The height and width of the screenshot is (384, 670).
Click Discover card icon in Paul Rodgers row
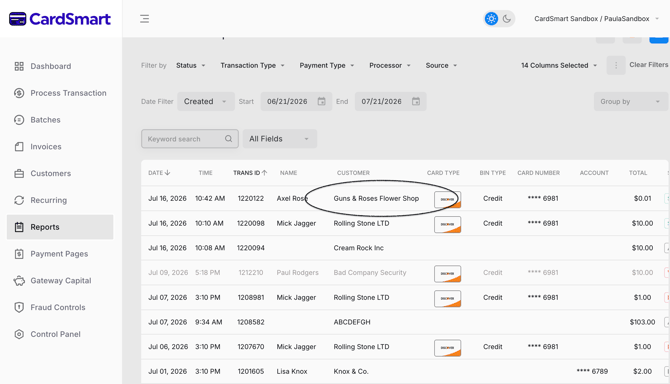tap(447, 274)
